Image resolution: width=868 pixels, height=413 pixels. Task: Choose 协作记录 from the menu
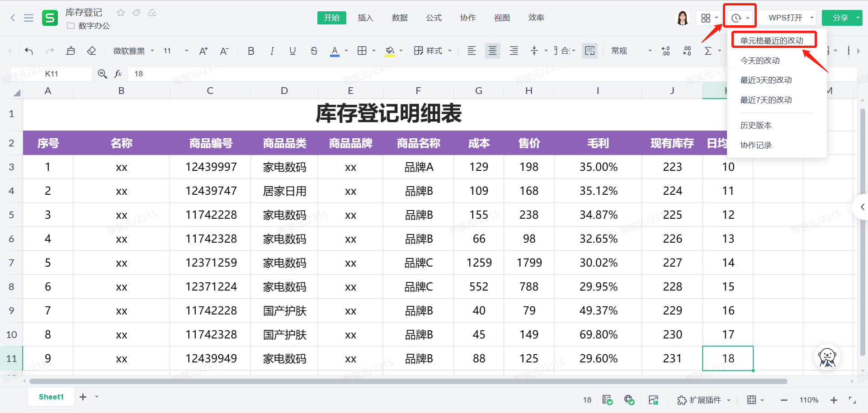756,145
